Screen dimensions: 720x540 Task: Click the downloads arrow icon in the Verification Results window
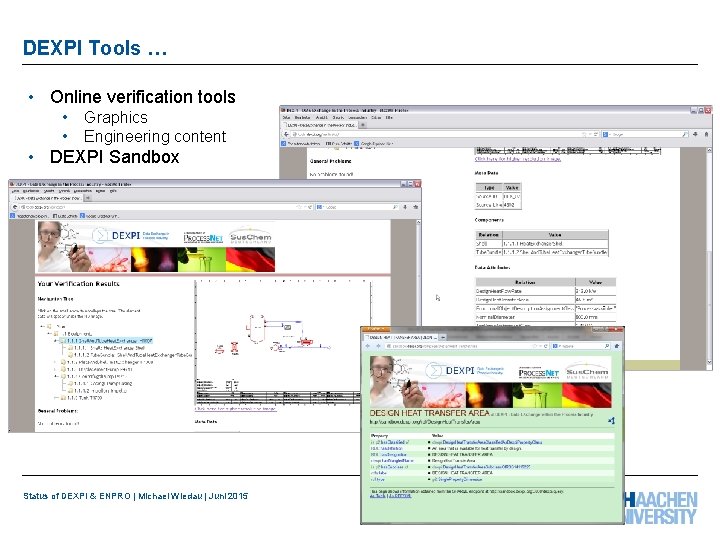(x=405, y=207)
